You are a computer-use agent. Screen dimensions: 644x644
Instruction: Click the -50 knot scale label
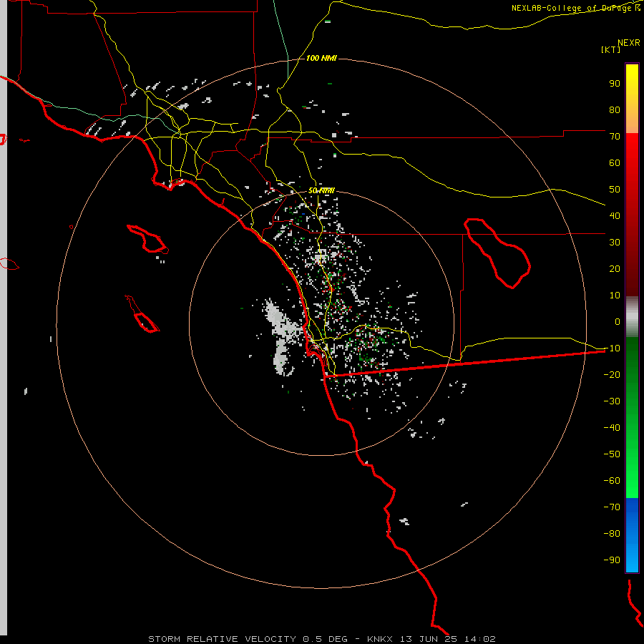[612, 454]
